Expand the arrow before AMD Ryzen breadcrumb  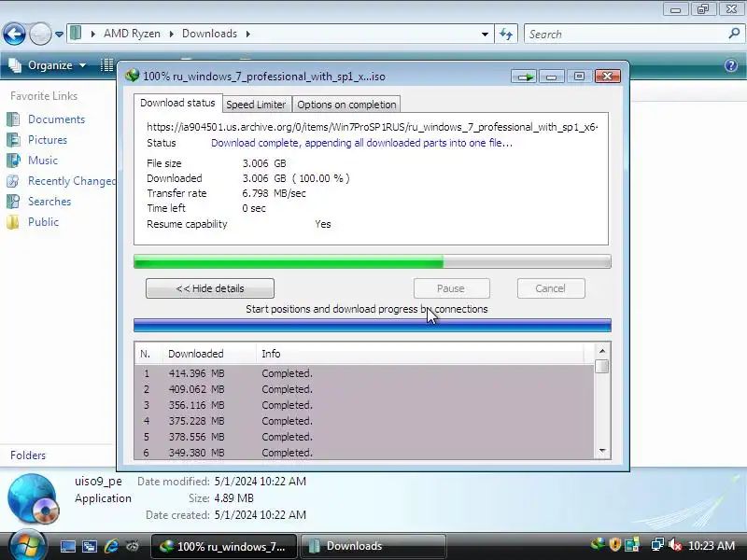[x=92, y=34]
